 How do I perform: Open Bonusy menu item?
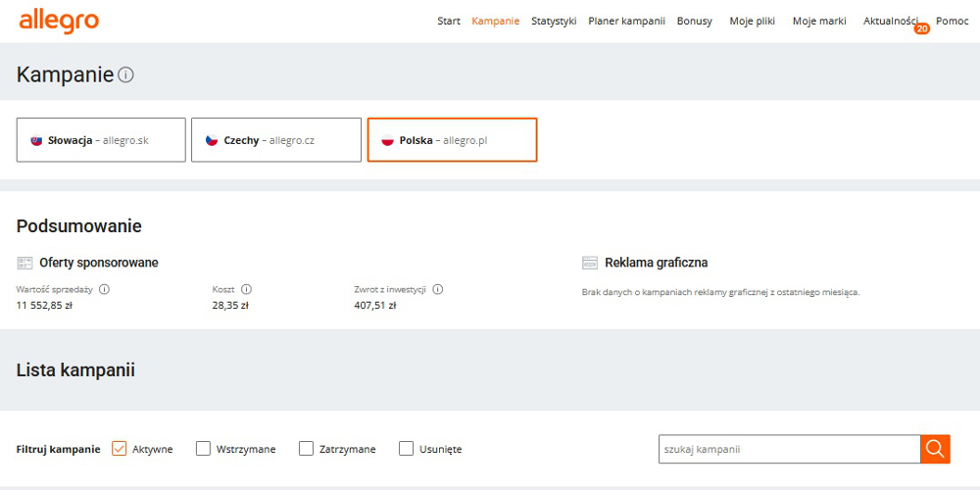695,22
